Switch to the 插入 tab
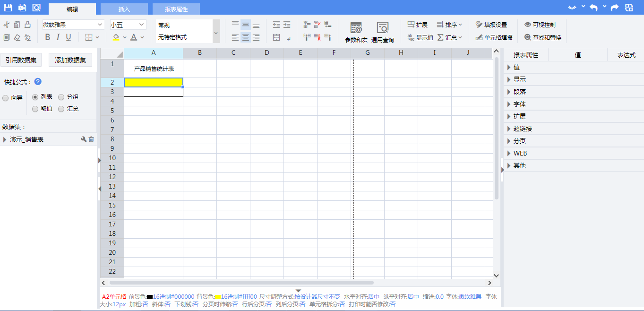Image resolution: width=644 pixels, height=311 pixels. 124,9
